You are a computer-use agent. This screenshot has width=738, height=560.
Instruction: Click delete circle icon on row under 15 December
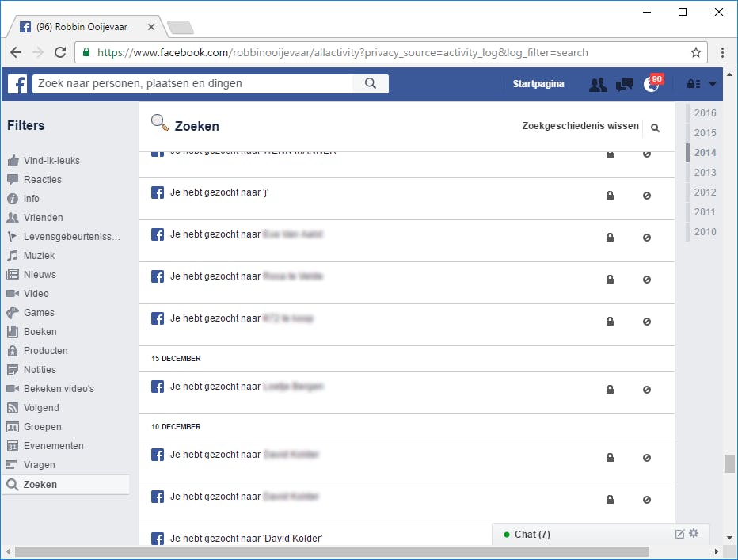(647, 390)
